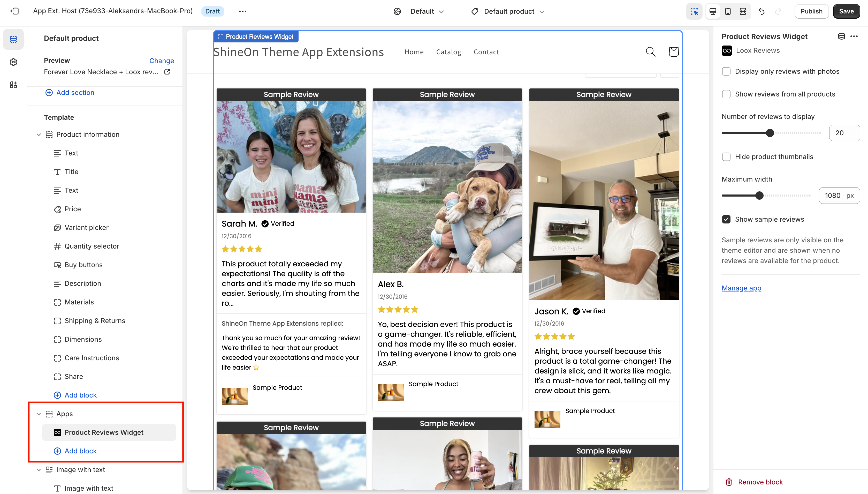Switch to desktop preview icon
This screenshot has height=494, width=868.
click(x=713, y=11)
